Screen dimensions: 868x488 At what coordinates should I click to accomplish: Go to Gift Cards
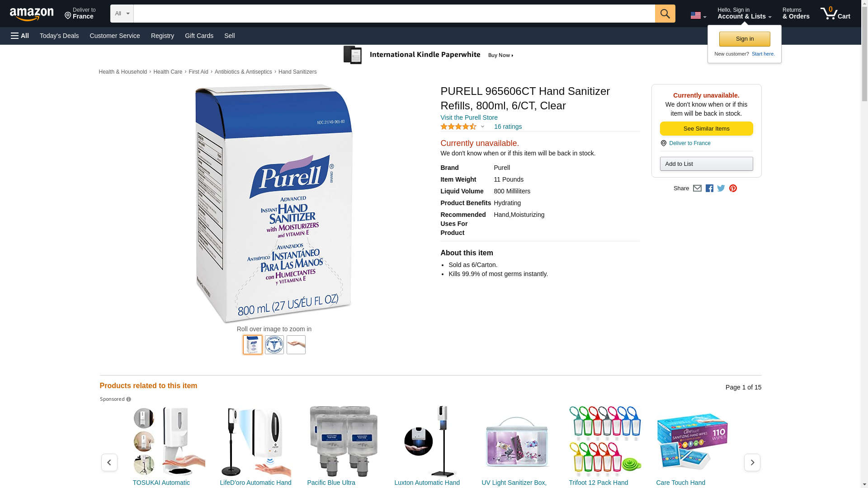coord(199,36)
